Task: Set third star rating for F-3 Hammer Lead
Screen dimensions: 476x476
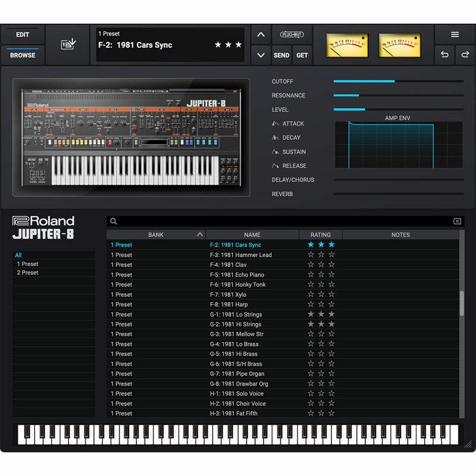Action: [331, 255]
